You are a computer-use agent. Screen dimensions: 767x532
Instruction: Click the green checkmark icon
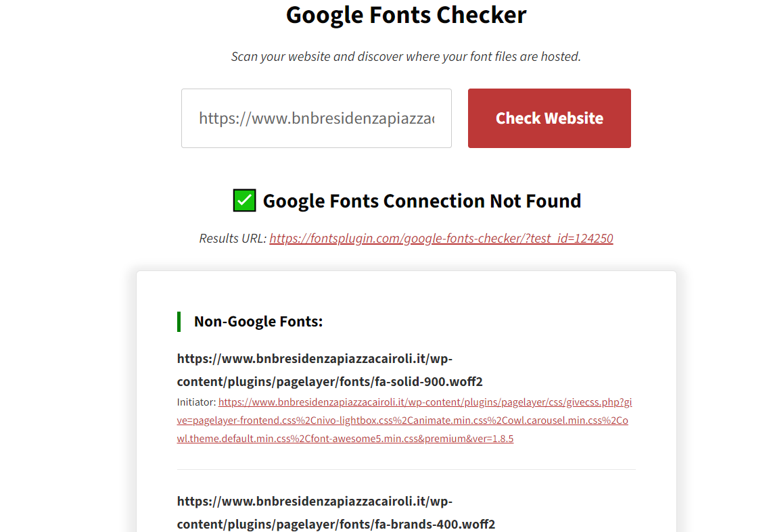[244, 201]
